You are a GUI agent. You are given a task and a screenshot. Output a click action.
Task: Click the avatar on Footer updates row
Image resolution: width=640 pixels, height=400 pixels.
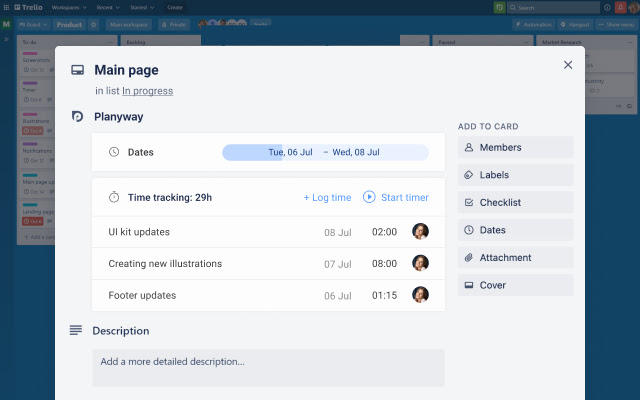pyautogui.click(x=420, y=295)
